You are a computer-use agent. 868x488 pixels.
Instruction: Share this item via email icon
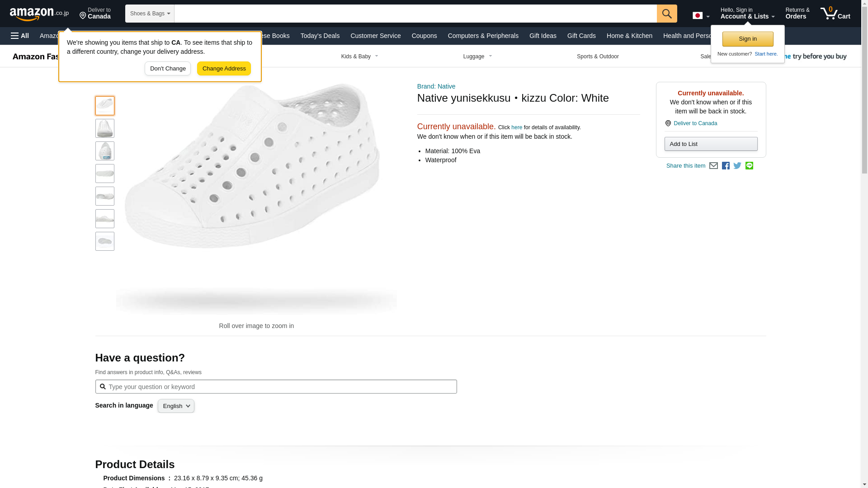click(713, 166)
